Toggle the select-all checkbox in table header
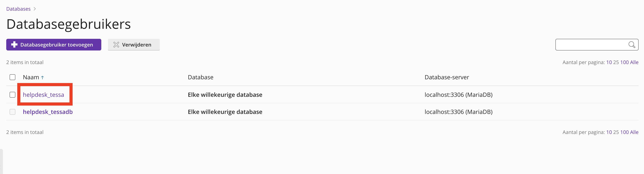 point(12,77)
